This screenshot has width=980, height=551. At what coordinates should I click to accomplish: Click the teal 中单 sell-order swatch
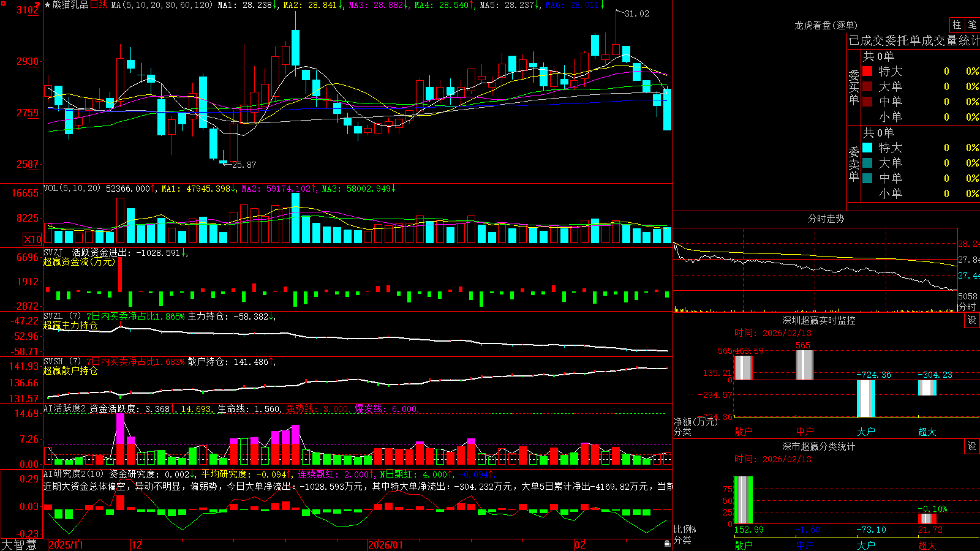click(867, 178)
